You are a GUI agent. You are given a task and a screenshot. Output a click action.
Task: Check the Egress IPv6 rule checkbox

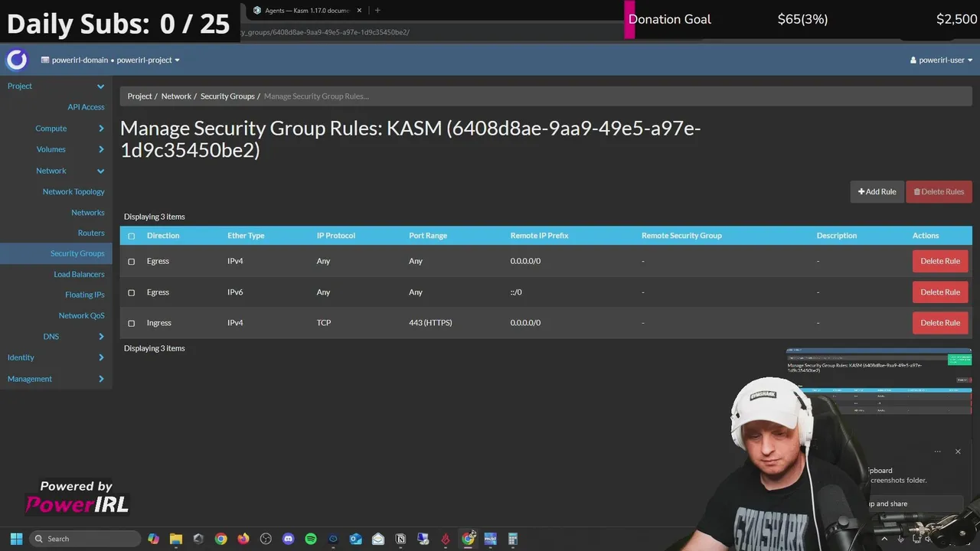point(131,292)
